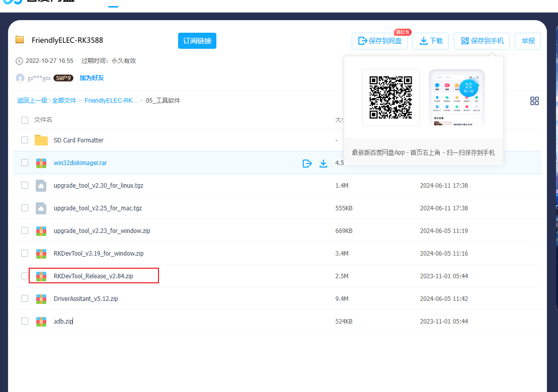Open SD Card Formatter folder name
The width and height of the screenshot is (558, 392).
(x=78, y=140)
